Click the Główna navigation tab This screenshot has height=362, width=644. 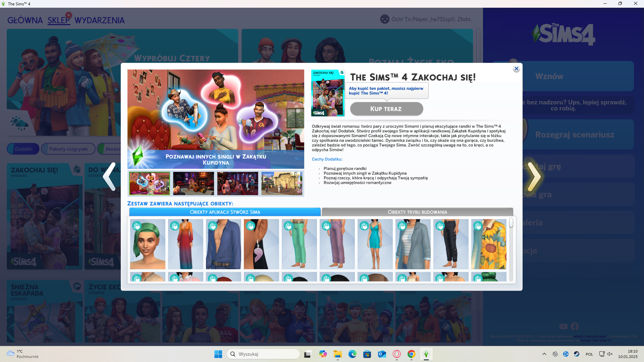tap(25, 20)
